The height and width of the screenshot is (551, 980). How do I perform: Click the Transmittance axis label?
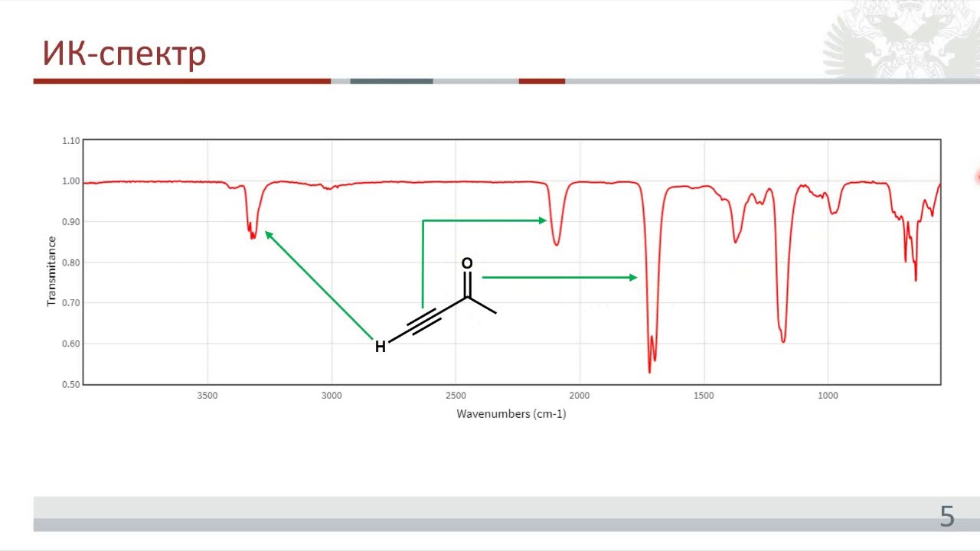[x=52, y=272]
